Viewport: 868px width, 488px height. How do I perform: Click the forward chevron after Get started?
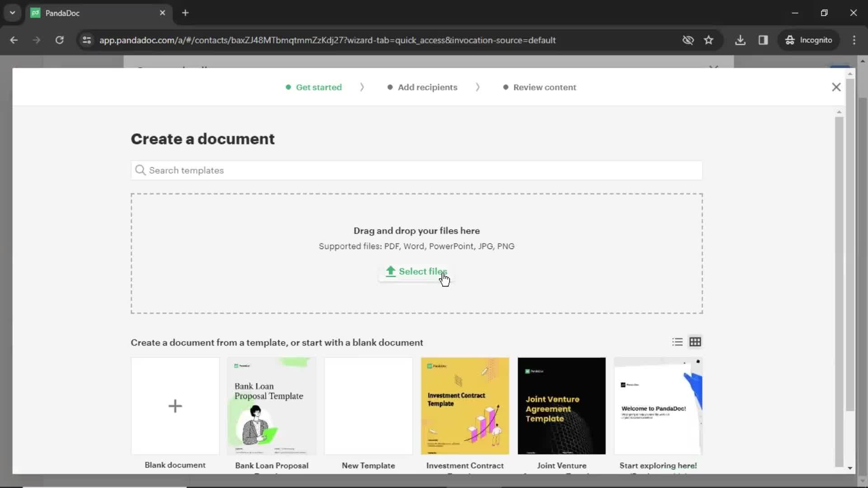click(x=362, y=87)
